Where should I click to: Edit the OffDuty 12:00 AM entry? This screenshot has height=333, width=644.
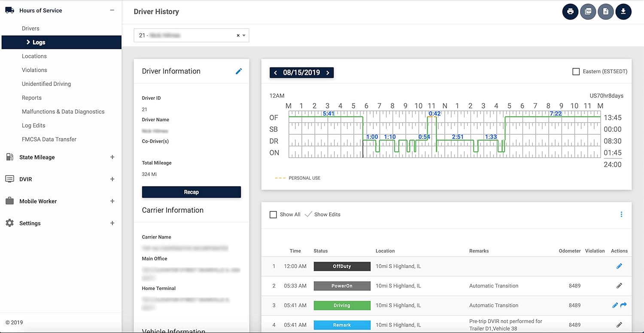[x=619, y=266]
